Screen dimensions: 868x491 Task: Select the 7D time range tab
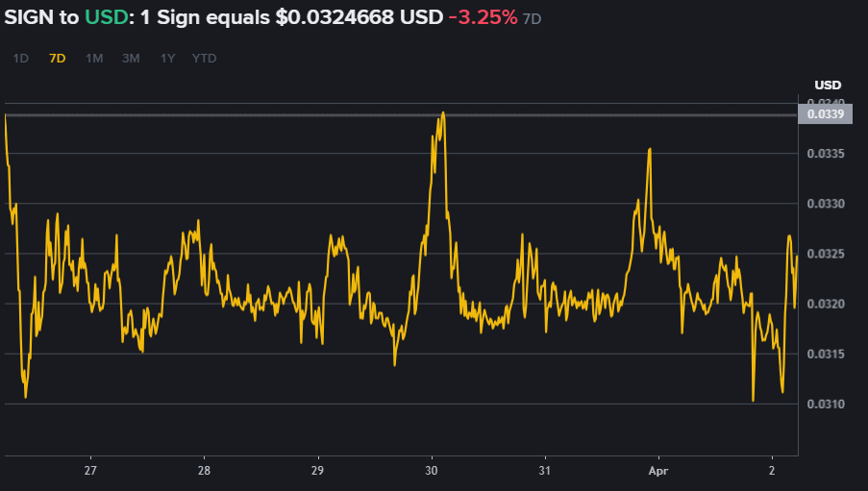[57, 58]
